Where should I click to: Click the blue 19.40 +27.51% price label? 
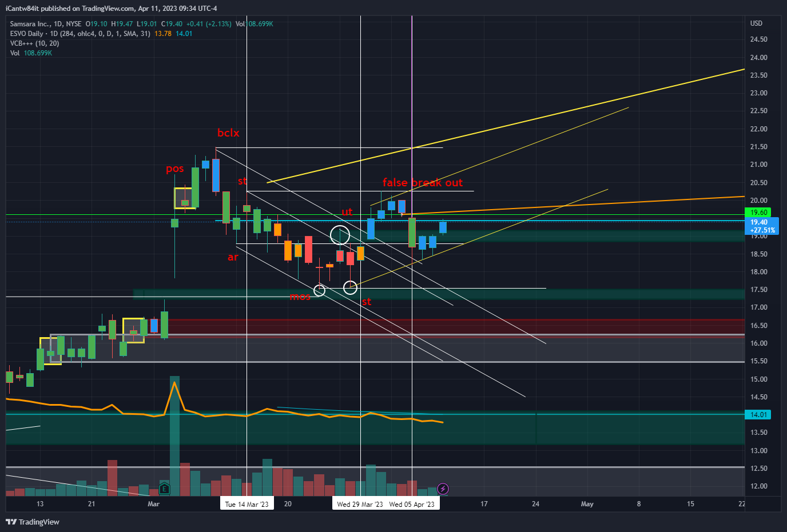[762, 226]
